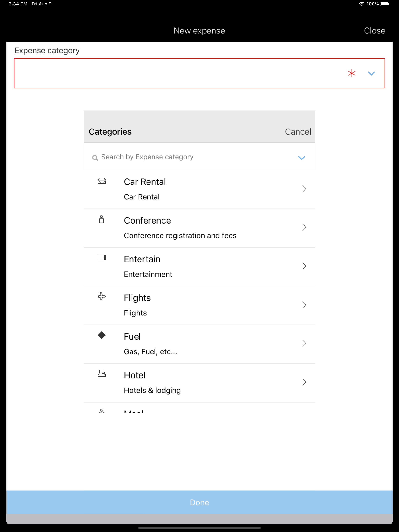The width and height of the screenshot is (399, 532).
Task: Expand the Conference row chevron
Action: click(304, 227)
